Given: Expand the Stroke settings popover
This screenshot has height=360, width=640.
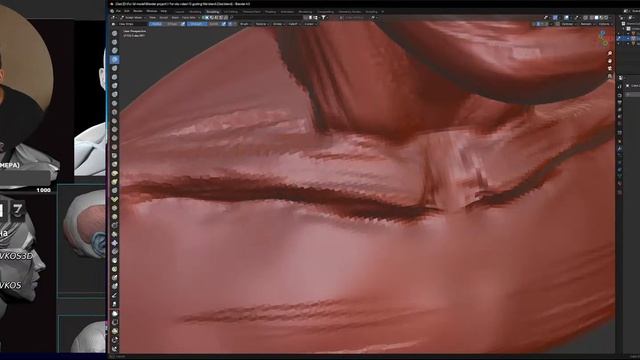Looking at the screenshot, I should tap(278, 24).
